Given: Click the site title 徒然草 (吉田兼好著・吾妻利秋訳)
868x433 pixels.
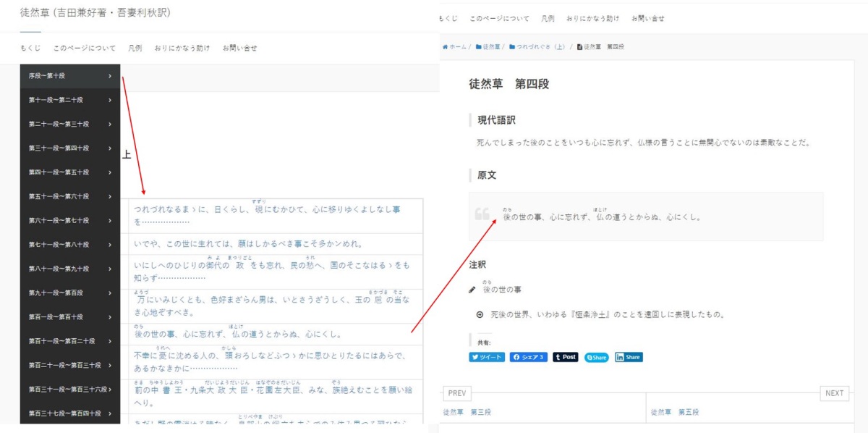Looking at the screenshot, I should coord(95,13).
